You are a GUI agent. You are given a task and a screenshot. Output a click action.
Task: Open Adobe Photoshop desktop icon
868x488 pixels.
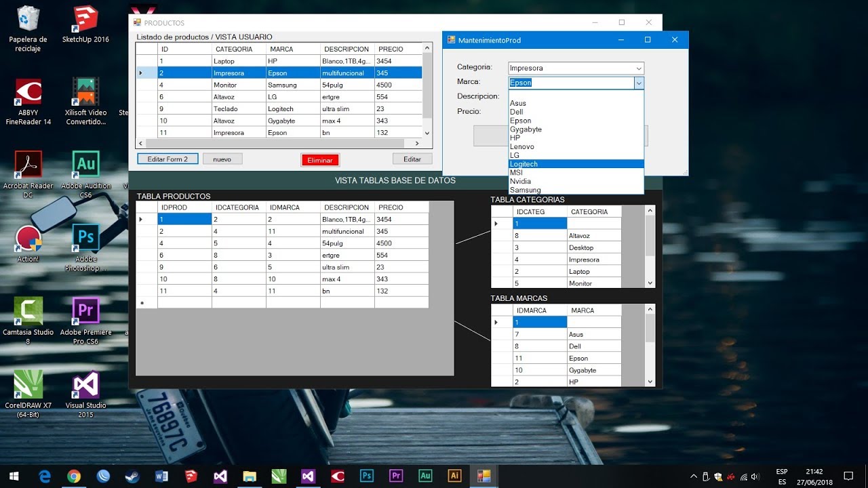(x=86, y=248)
